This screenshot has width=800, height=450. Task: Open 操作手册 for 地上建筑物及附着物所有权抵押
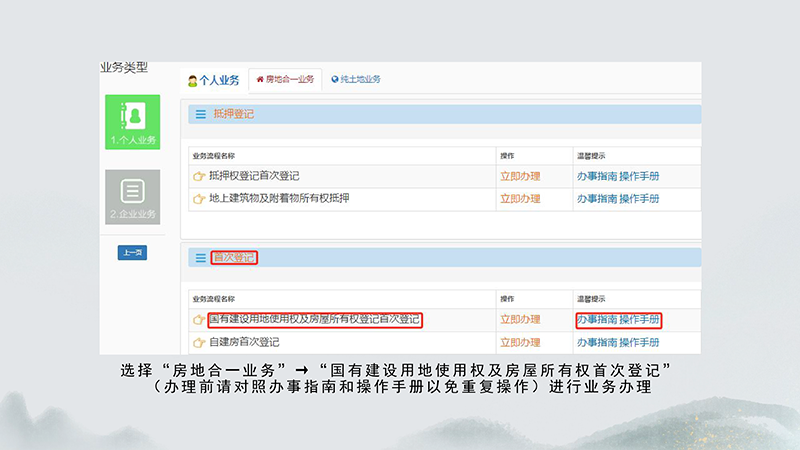[640, 199]
